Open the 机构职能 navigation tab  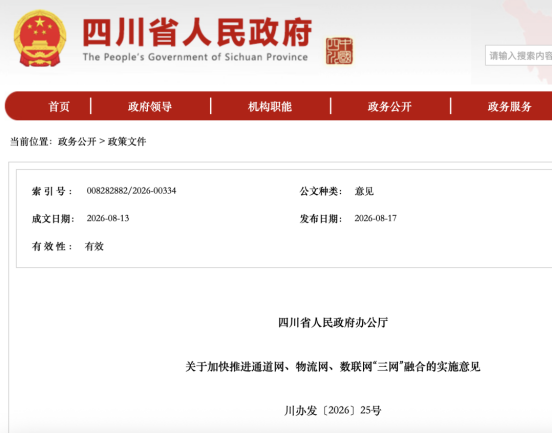pos(270,106)
